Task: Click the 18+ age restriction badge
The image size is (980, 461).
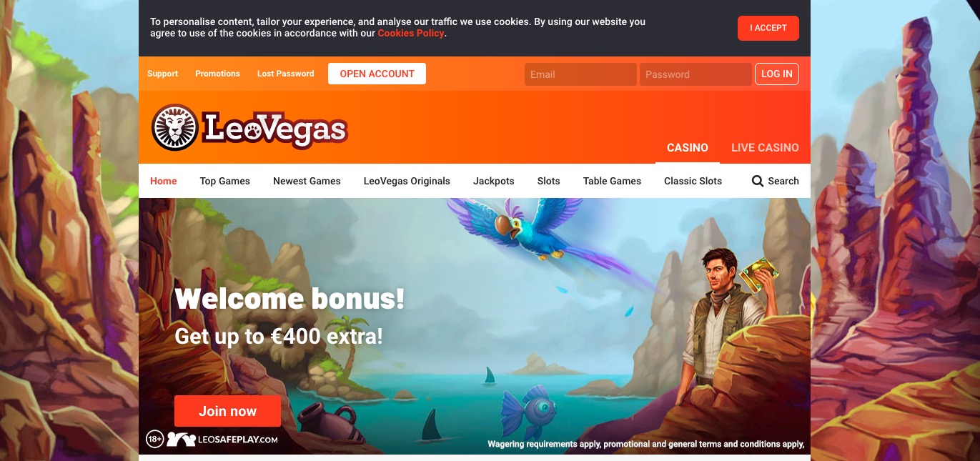Action: pyautogui.click(x=155, y=439)
